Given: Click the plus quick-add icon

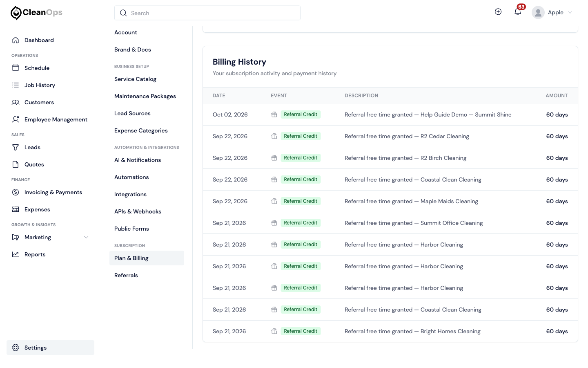Looking at the screenshot, I should (498, 12).
